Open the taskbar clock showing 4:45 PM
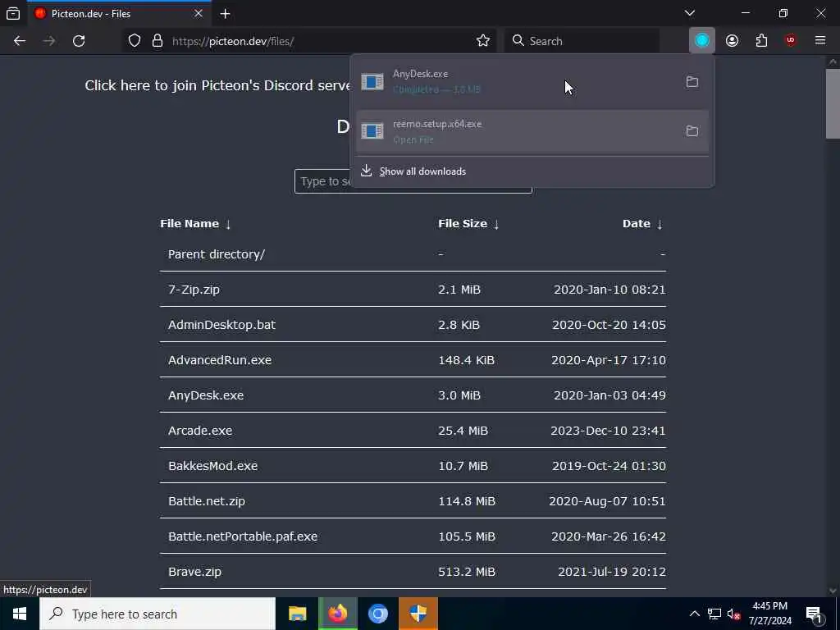 [x=769, y=614]
